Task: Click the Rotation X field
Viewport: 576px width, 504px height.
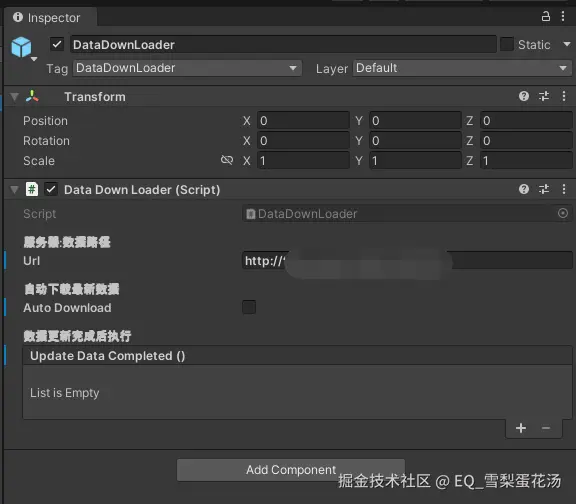Action: 303,140
